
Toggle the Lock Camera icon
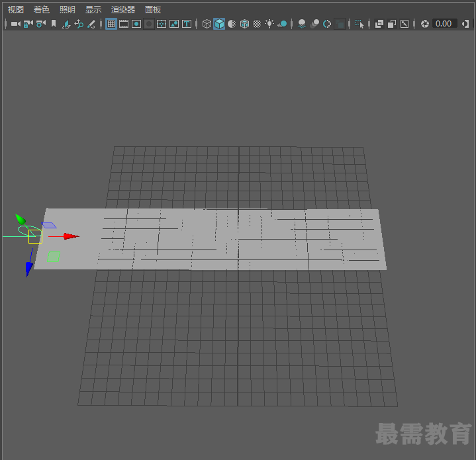(28, 24)
